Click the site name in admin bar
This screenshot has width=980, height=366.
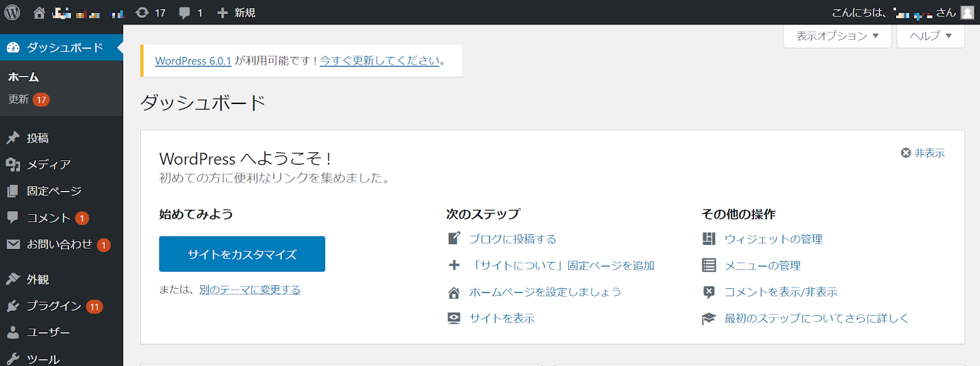[89, 13]
